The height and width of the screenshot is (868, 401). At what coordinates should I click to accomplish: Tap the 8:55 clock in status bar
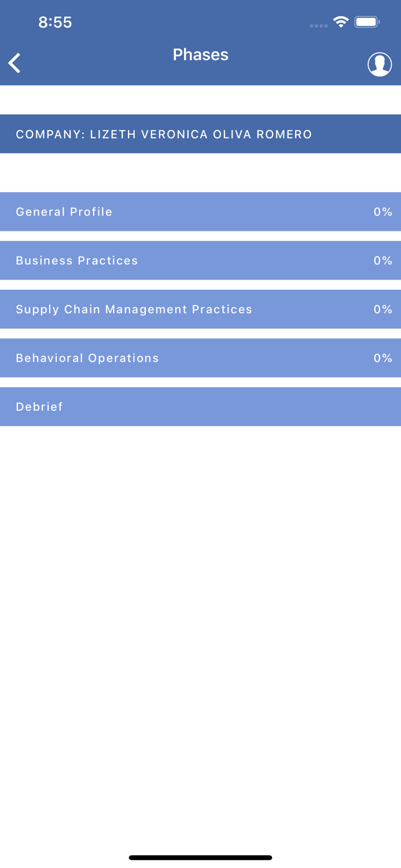tap(55, 23)
